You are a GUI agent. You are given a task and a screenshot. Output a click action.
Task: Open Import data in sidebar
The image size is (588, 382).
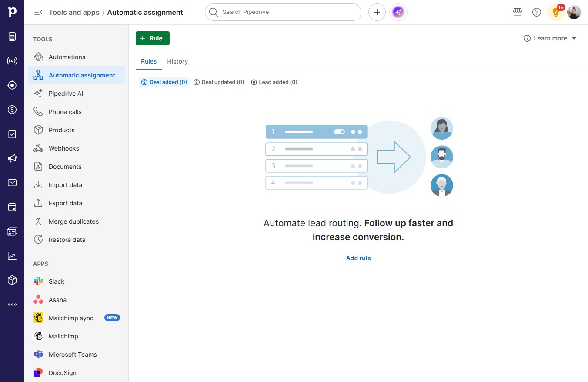(77, 185)
